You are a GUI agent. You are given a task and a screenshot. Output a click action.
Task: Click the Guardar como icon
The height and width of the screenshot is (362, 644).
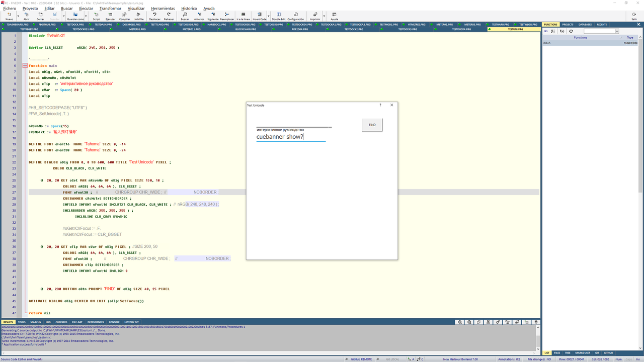[75, 16]
